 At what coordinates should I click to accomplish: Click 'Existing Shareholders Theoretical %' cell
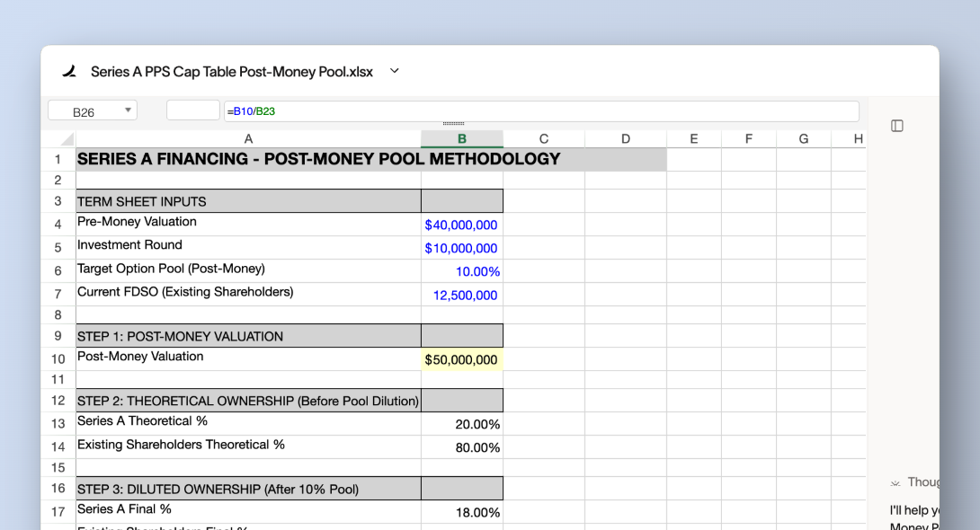tap(248, 447)
